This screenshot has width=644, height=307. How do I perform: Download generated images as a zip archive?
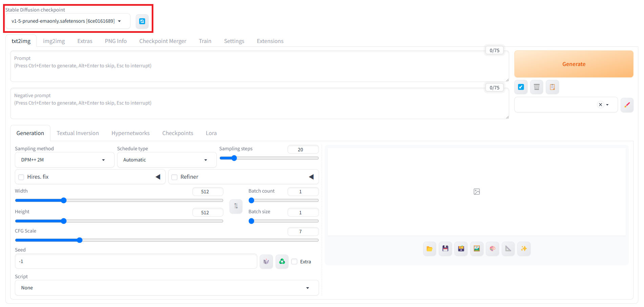tap(461, 249)
